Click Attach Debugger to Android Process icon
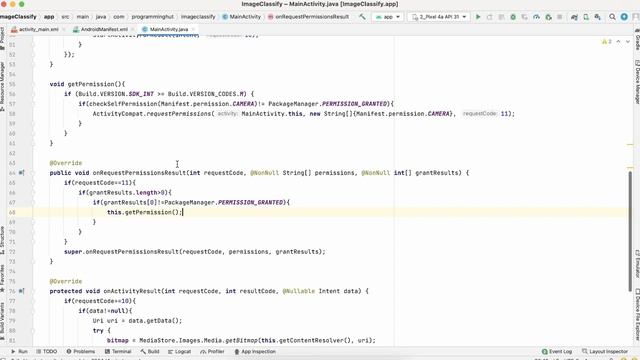The width and height of the screenshot is (640, 360). click(548, 17)
